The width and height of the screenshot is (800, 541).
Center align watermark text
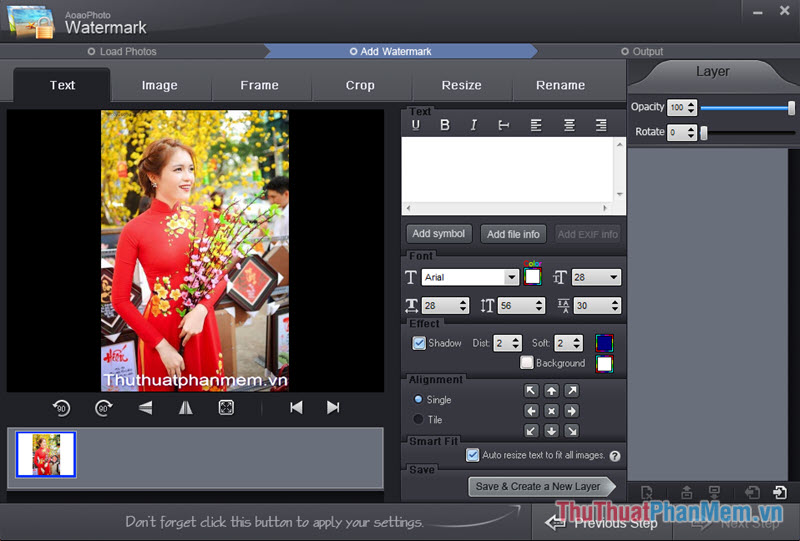[x=569, y=125]
